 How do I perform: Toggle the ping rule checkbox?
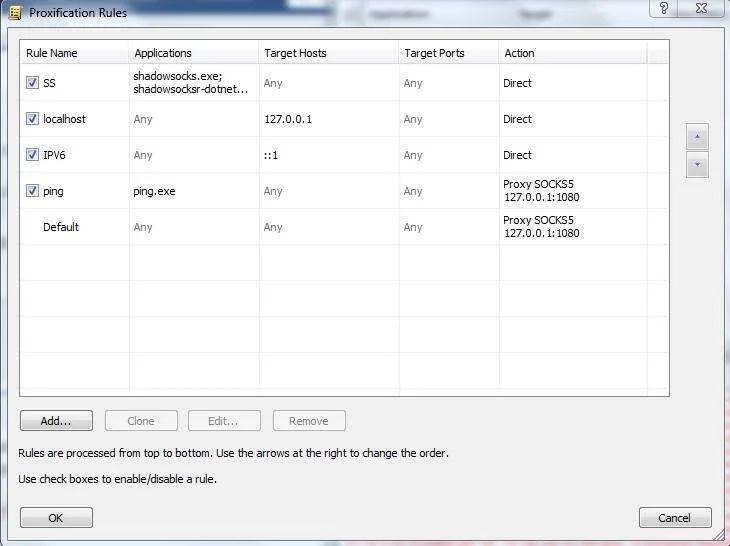click(x=32, y=190)
